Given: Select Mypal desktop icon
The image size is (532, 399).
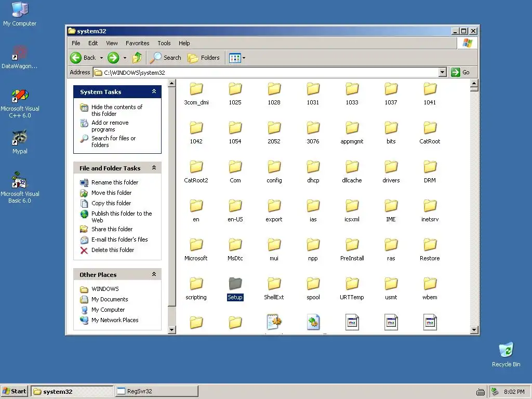Looking at the screenshot, I should pyautogui.click(x=20, y=142).
